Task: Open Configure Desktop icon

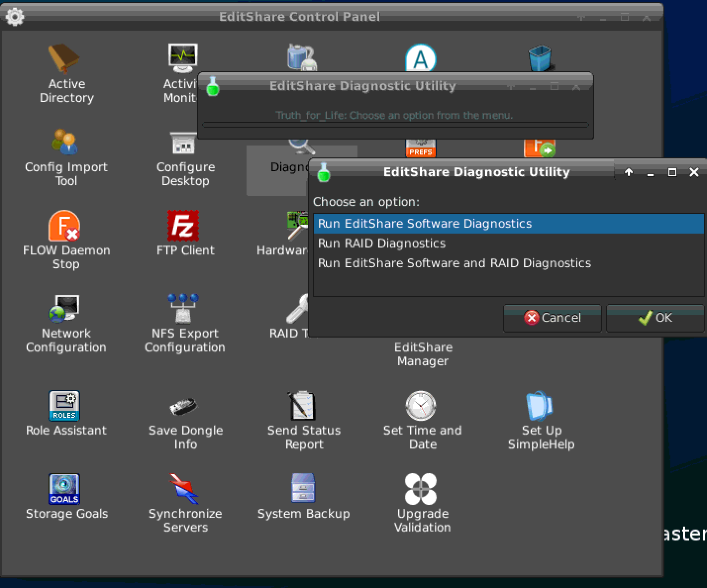Action: coord(183,143)
